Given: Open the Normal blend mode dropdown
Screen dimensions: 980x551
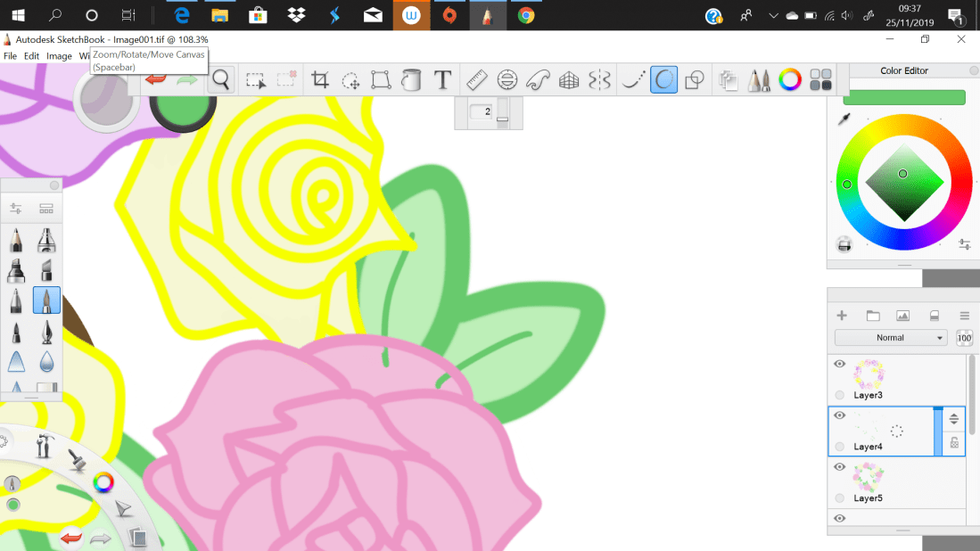Looking at the screenshot, I should pyautogui.click(x=890, y=337).
